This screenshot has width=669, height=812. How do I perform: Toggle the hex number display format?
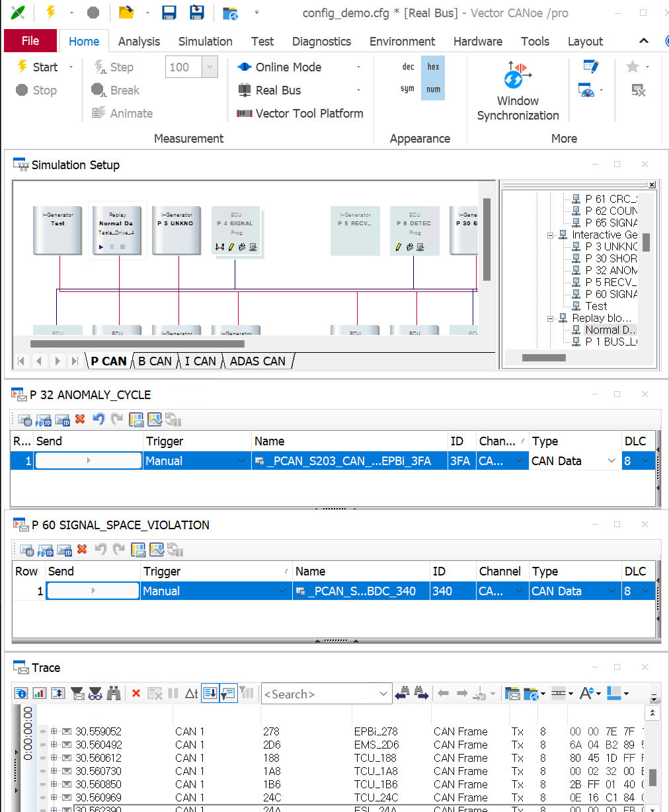point(433,67)
